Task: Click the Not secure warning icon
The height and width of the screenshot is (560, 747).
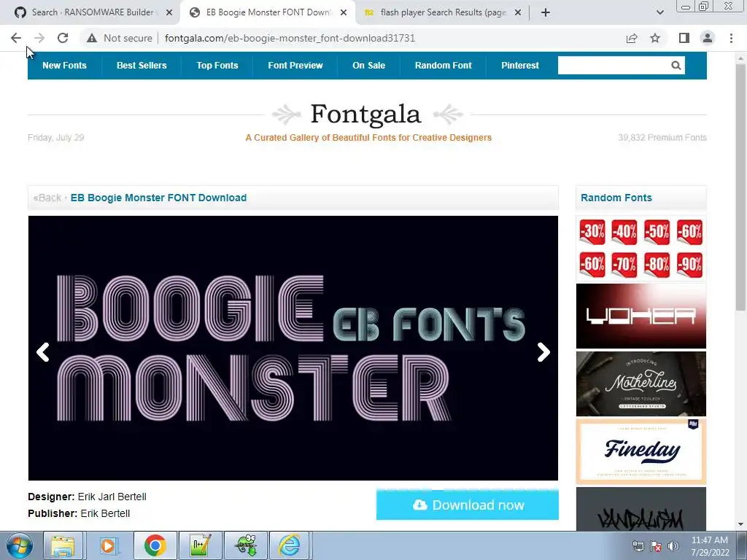Action: pos(92,38)
